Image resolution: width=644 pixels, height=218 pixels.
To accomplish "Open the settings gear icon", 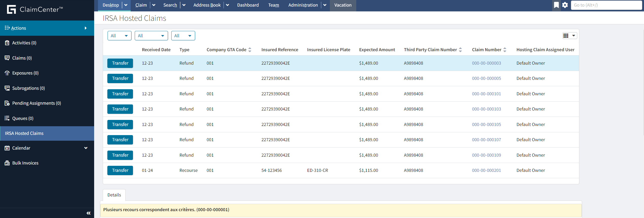I will pyautogui.click(x=565, y=5).
